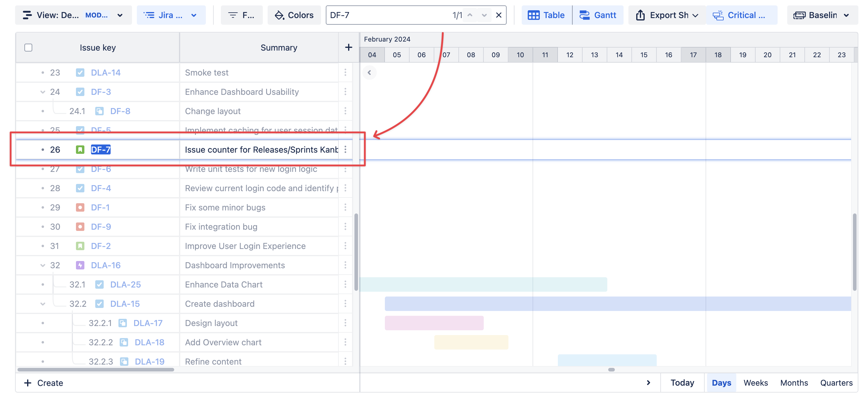The width and height of the screenshot is (868, 404).
Task: Select the Weeks timescale tab
Action: pyautogui.click(x=756, y=383)
